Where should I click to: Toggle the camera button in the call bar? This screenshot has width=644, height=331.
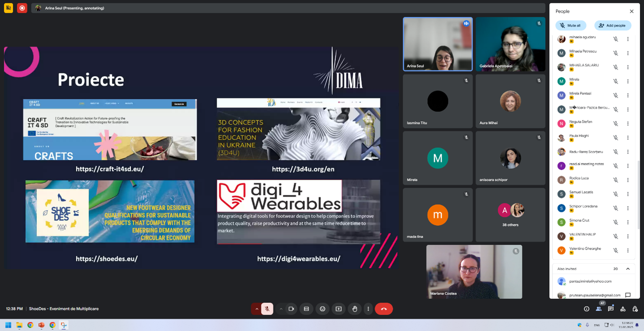coord(291,309)
